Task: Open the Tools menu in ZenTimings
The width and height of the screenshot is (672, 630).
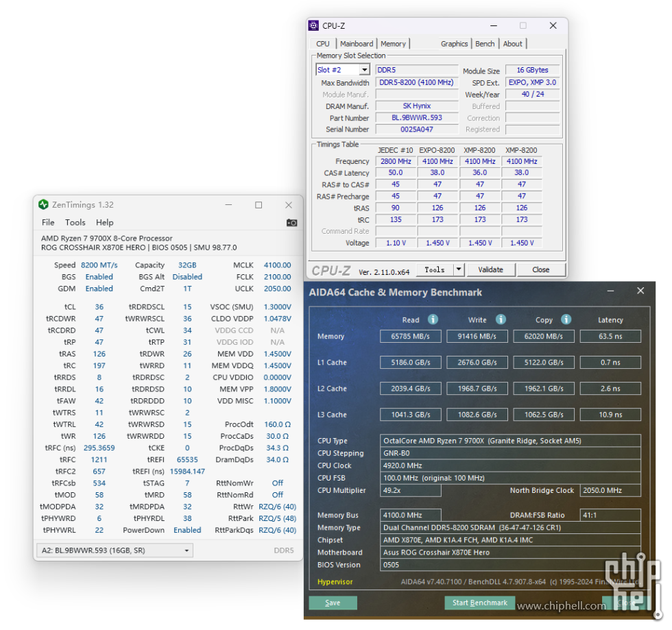Action: click(x=75, y=222)
